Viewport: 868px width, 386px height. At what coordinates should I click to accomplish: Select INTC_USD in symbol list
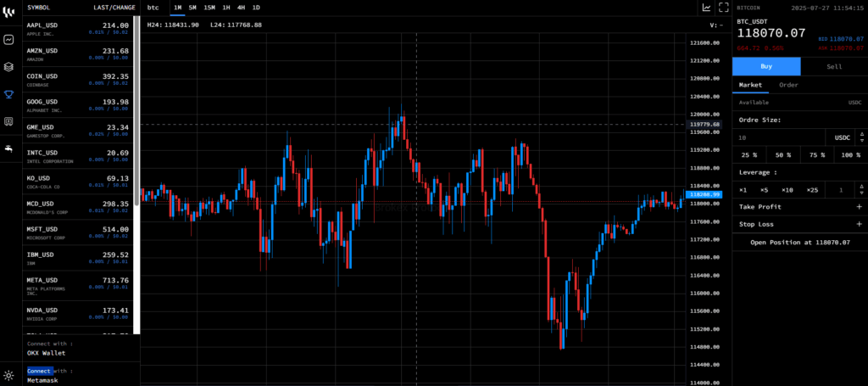77,156
